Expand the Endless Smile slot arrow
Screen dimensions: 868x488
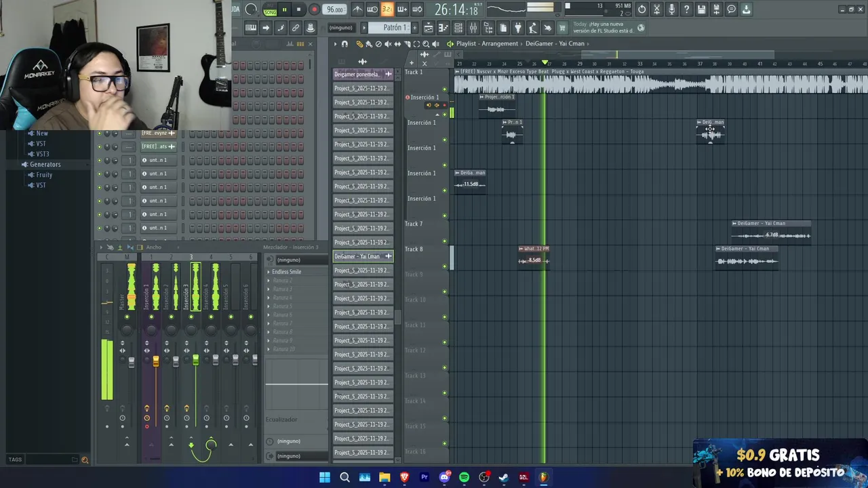pos(269,272)
